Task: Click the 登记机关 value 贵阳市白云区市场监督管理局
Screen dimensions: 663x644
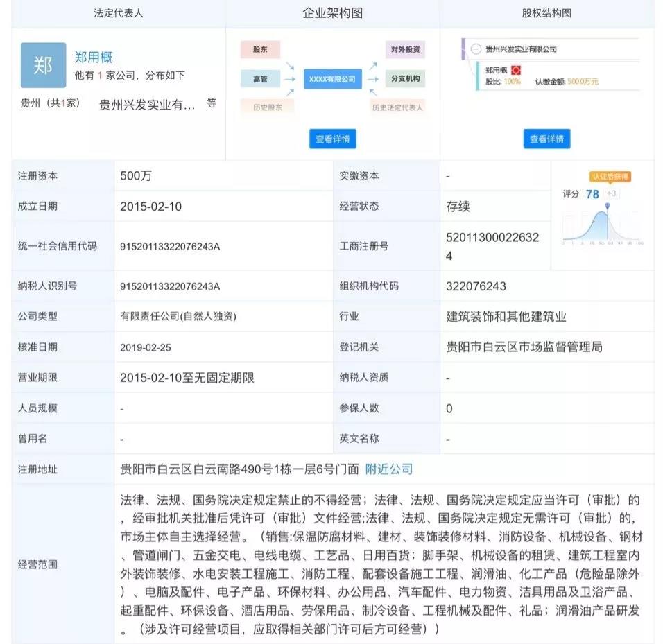Action: tap(524, 347)
